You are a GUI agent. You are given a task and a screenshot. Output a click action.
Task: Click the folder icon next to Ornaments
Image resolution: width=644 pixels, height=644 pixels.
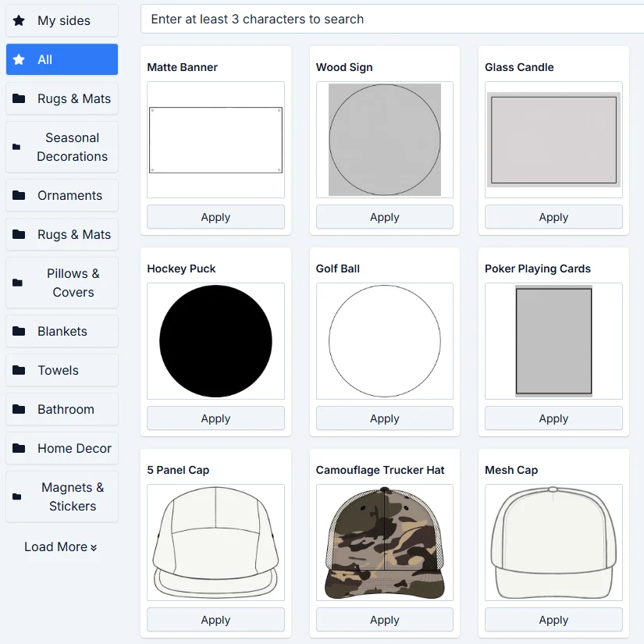pyautogui.click(x=19, y=195)
